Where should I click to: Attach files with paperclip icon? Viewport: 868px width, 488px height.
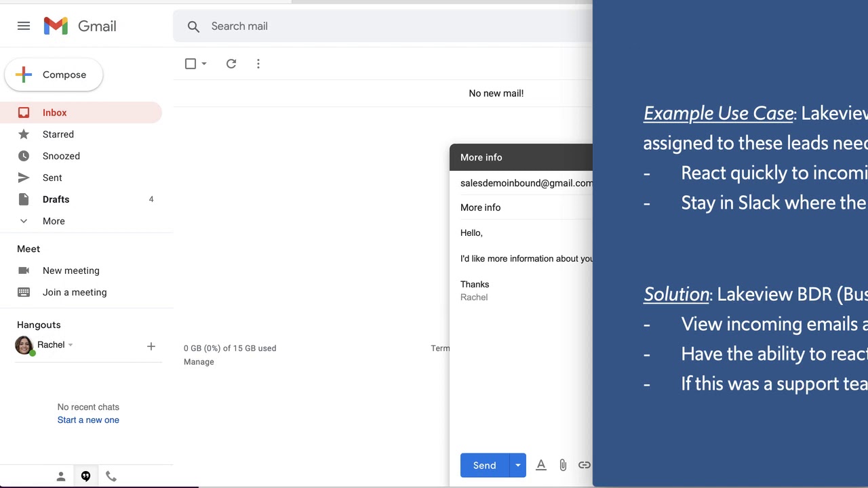(x=563, y=465)
